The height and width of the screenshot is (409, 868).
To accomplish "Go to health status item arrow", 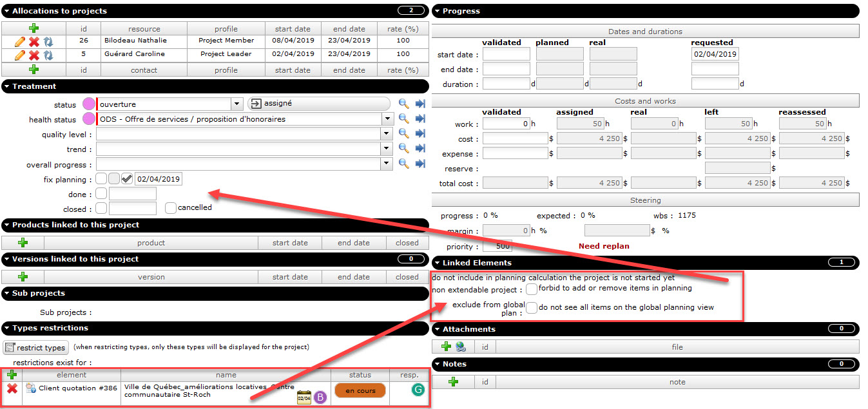I will pyautogui.click(x=421, y=119).
